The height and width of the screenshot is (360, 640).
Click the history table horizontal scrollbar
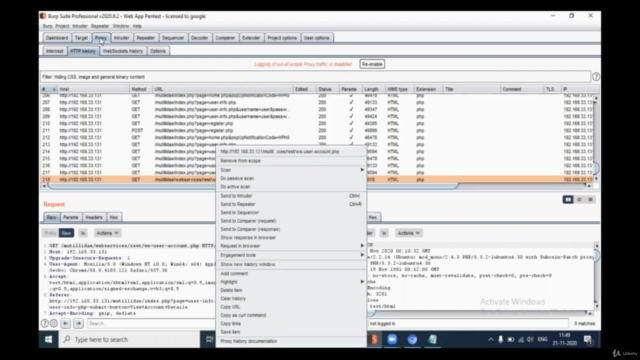tap(253, 186)
